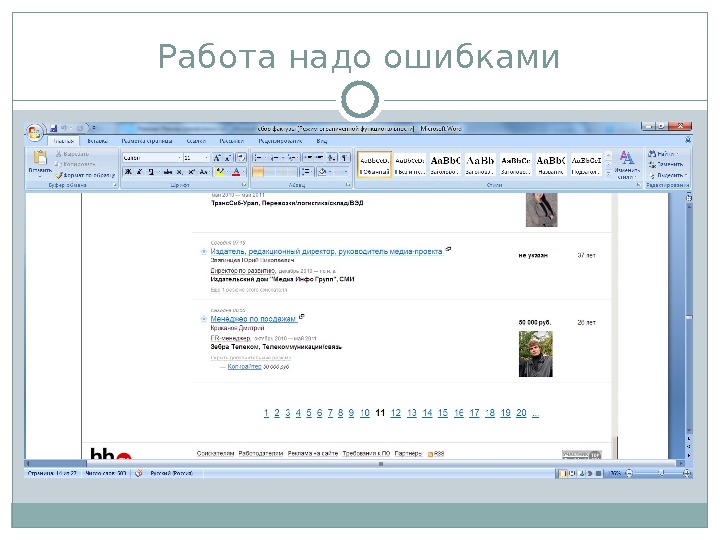720x540 pixels.
Task: Activate Format Painter (Формат по образцу)
Action: click(x=85, y=175)
